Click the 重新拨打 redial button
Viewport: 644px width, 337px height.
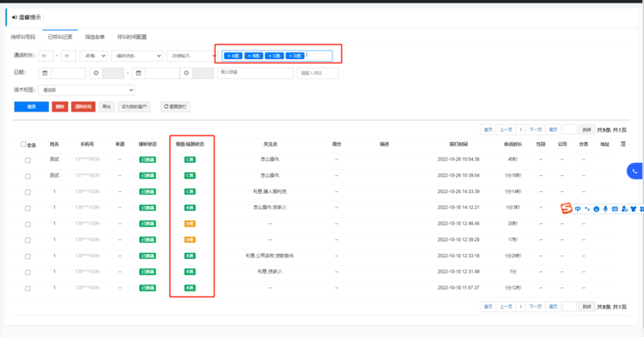175,106
